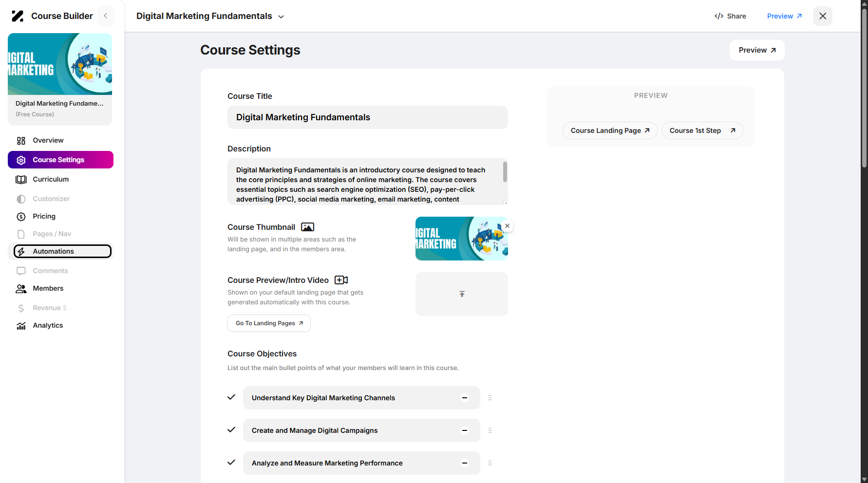Click the Analytics chart icon
This screenshot has width=868, height=483.
[21, 326]
